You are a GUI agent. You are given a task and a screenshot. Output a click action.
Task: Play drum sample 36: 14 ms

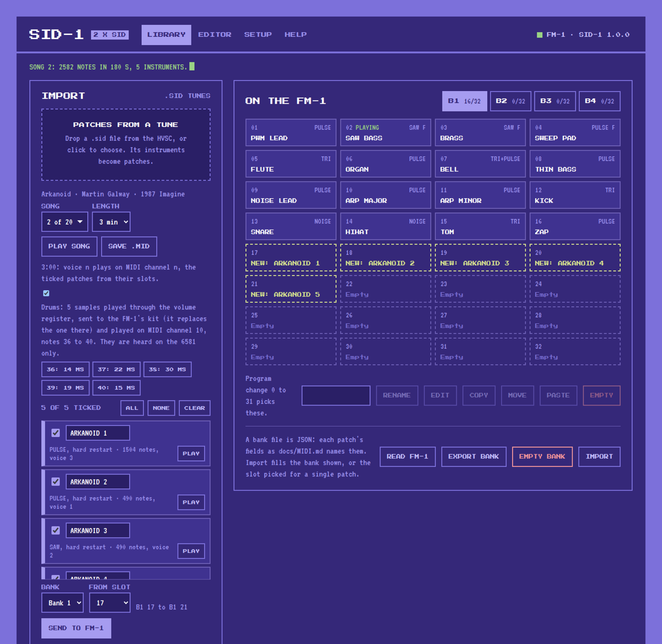click(x=65, y=370)
